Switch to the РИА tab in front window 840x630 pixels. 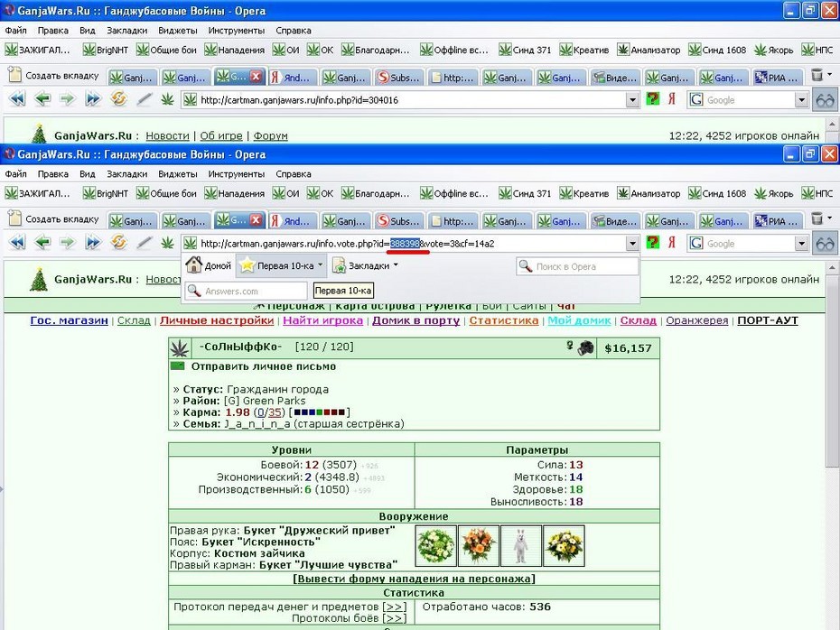778,220
